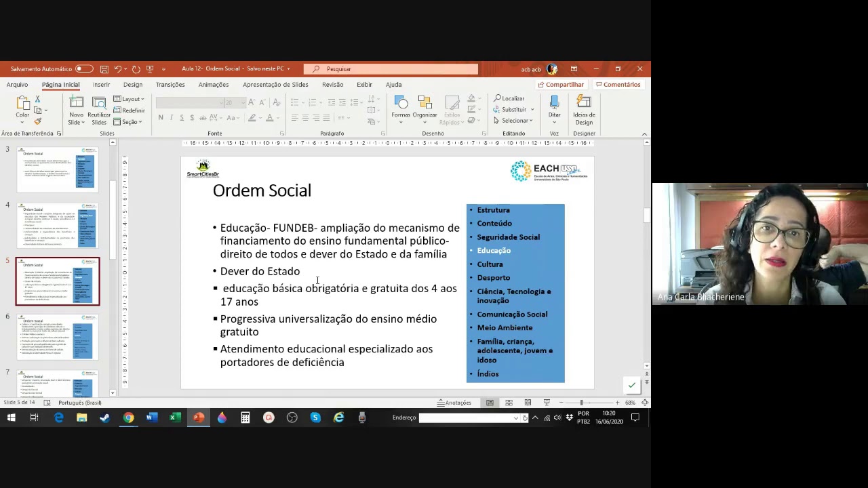
Task: Switch to the Inserir tab
Action: pos(101,85)
